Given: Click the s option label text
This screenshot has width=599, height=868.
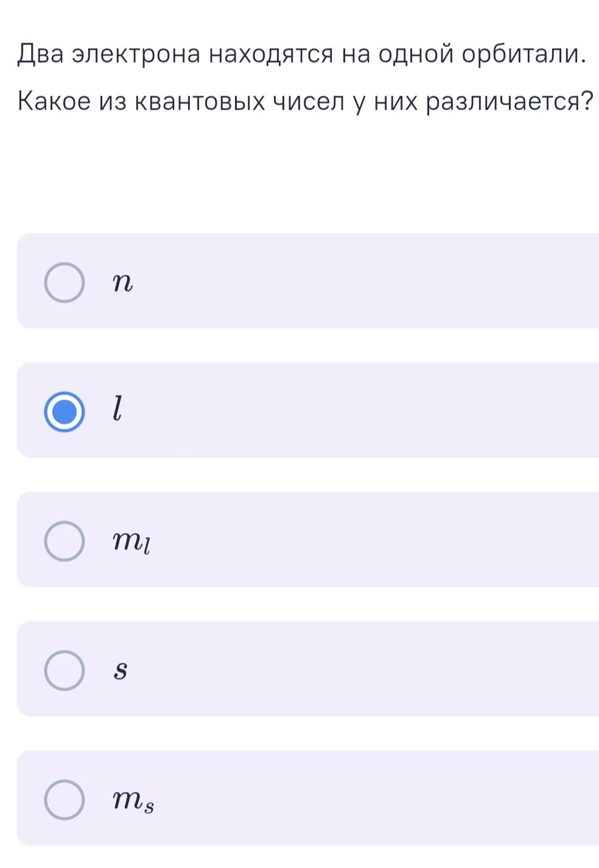Looking at the screenshot, I should (x=121, y=671).
